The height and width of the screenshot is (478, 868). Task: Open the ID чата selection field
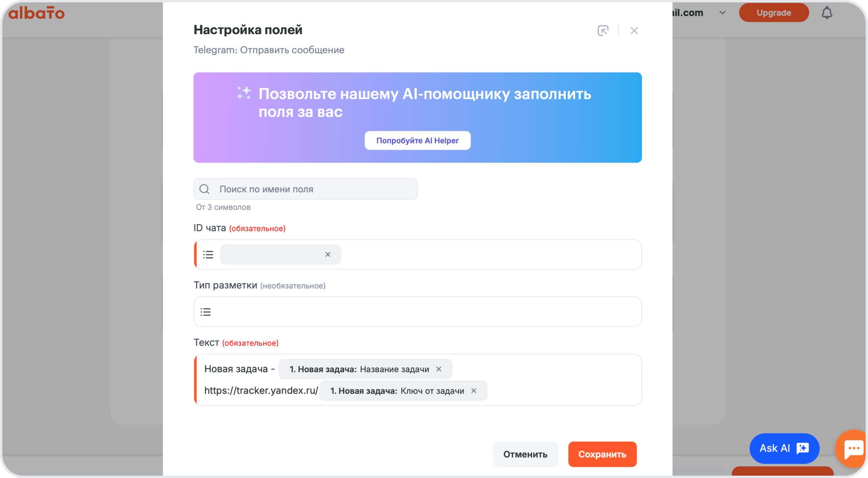point(418,255)
